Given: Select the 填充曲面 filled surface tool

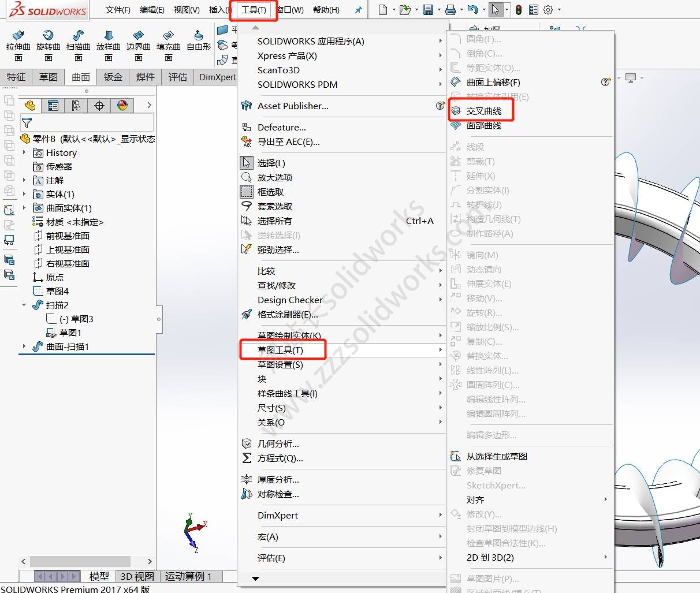Looking at the screenshot, I should [168, 46].
